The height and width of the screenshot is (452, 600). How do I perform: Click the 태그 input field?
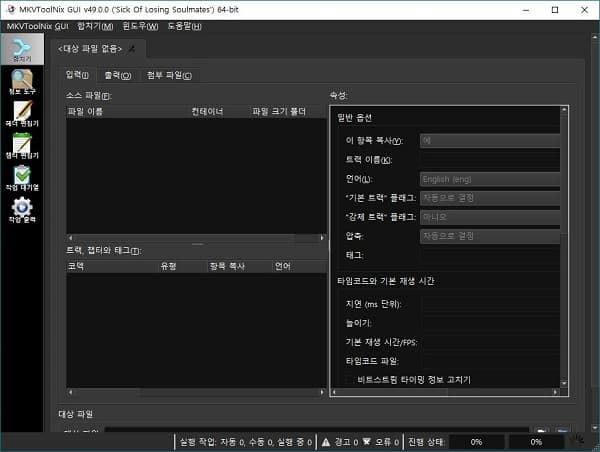[x=490, y=255]
